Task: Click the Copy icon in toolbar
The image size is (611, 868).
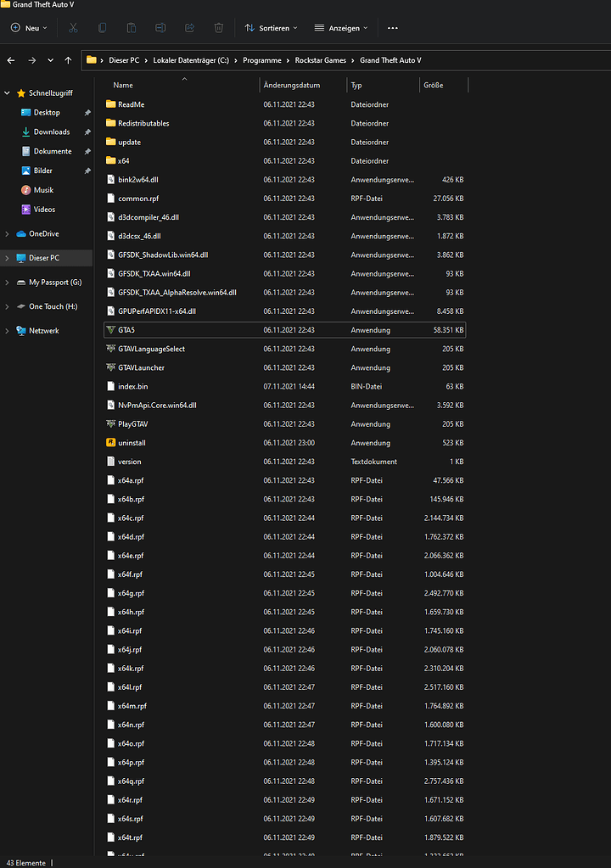Action: coord(103,28)
